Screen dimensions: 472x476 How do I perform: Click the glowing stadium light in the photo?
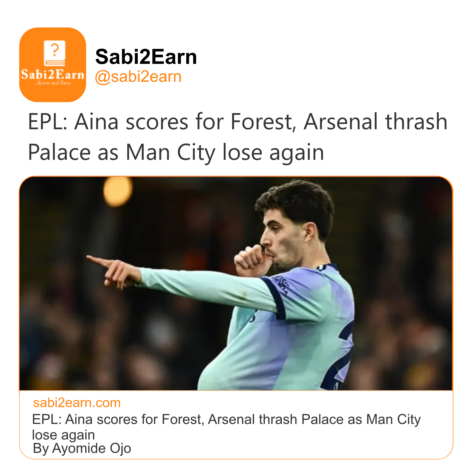tap(117, 191)
